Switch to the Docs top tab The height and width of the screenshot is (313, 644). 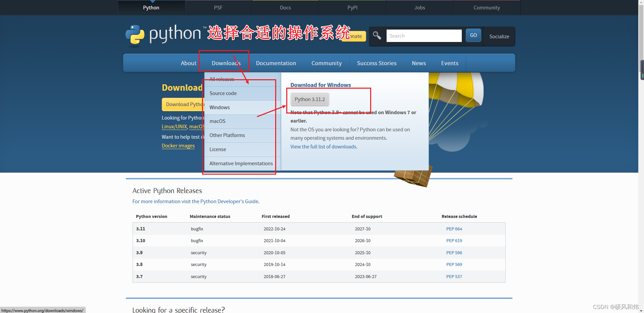tap(285, 7)
